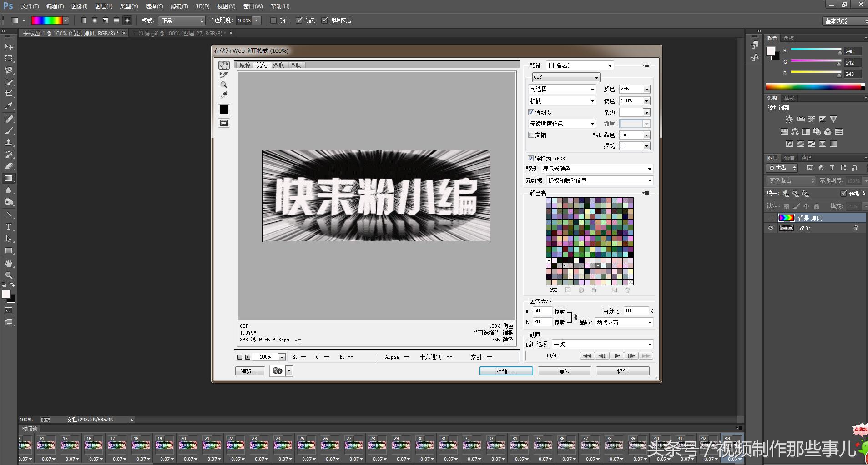Select the Eyedropper tool in dialog toolbar

(224, 95)
